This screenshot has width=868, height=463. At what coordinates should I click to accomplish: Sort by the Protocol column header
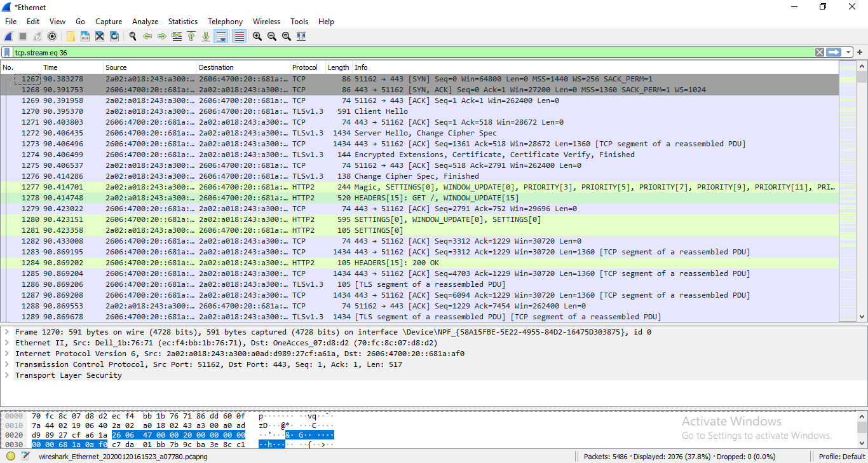click(x=308, y=67)
